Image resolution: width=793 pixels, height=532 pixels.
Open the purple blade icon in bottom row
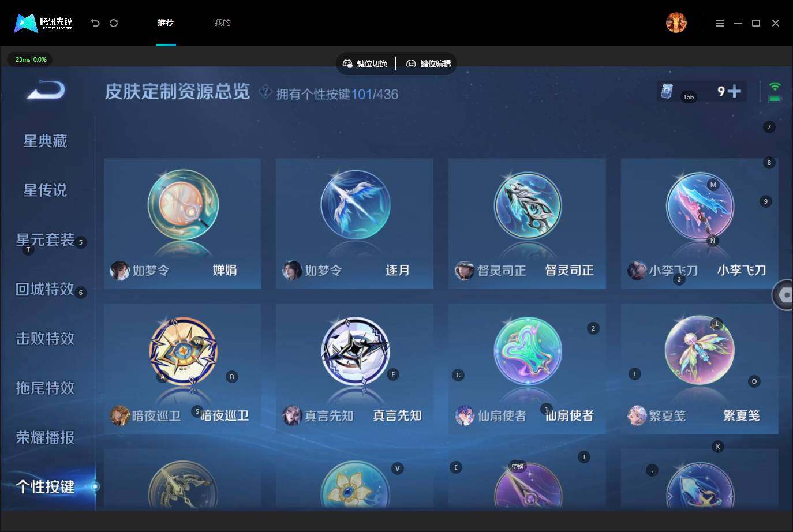click(x=528, y=485)
